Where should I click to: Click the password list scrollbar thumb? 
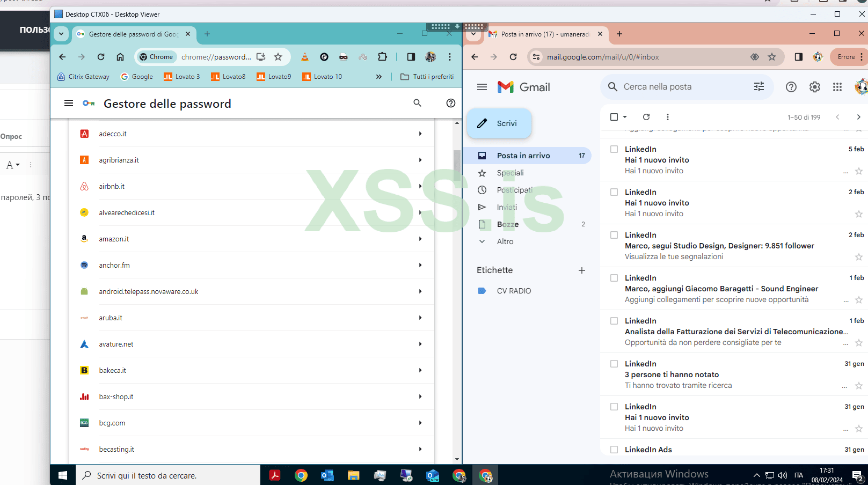click(457, 165)
